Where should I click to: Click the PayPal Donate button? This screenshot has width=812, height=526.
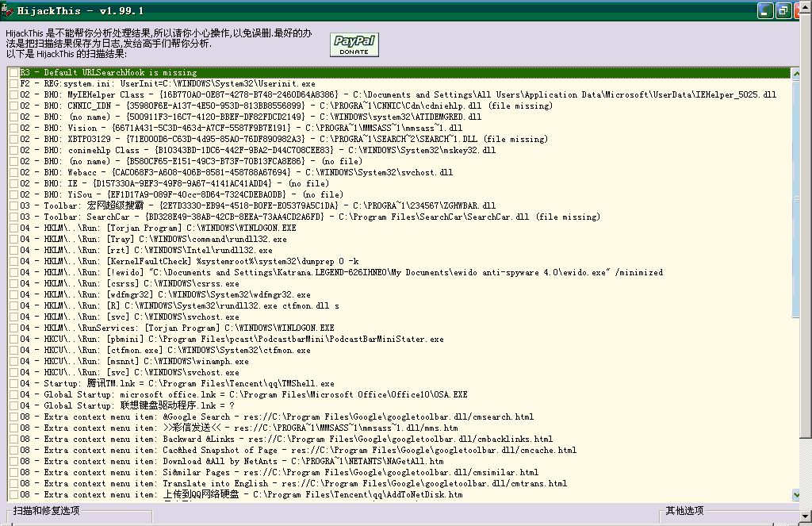click(354, 44)
